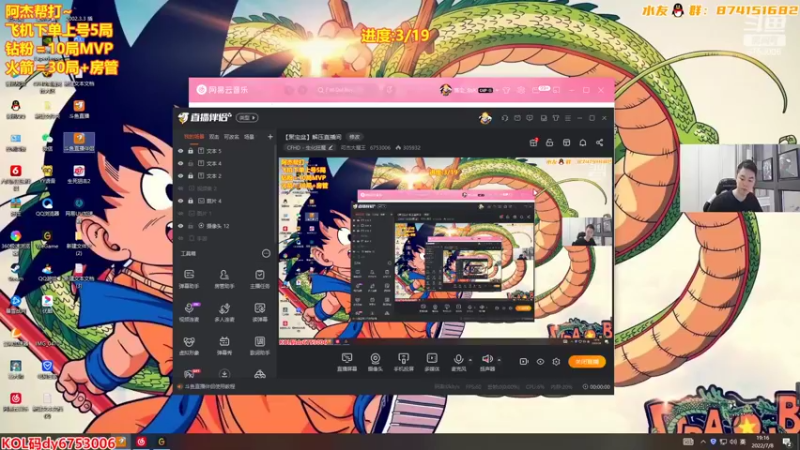This screenshot has width=800, height=450.
Task: Toggle visibility of the 图片 4 layer
Action: click(x=181, y=201)
